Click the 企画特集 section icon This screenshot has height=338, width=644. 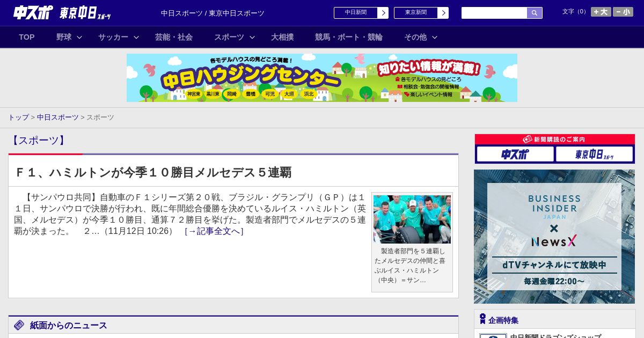pyautogui.click(x=482, y=319)
